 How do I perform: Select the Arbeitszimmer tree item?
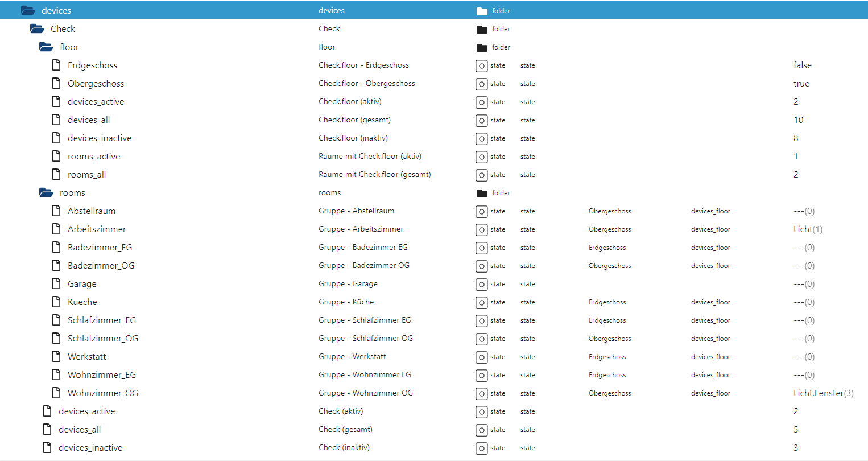[97, 229]
